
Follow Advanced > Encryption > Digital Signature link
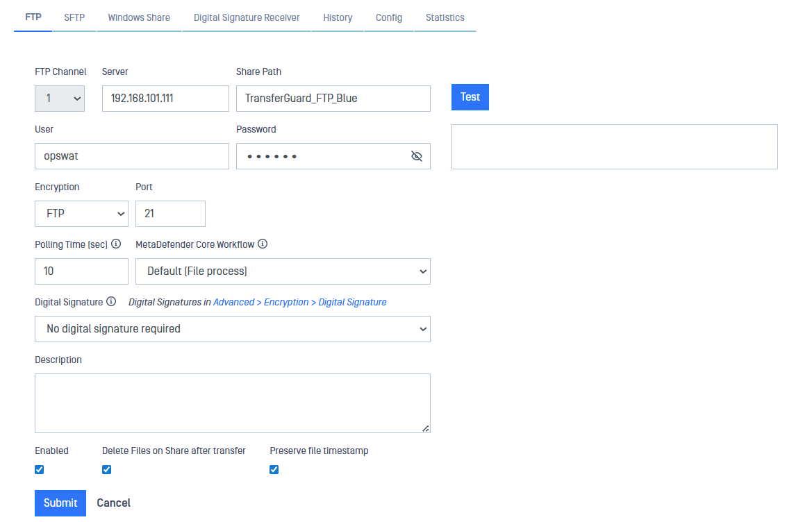point(300,302)
